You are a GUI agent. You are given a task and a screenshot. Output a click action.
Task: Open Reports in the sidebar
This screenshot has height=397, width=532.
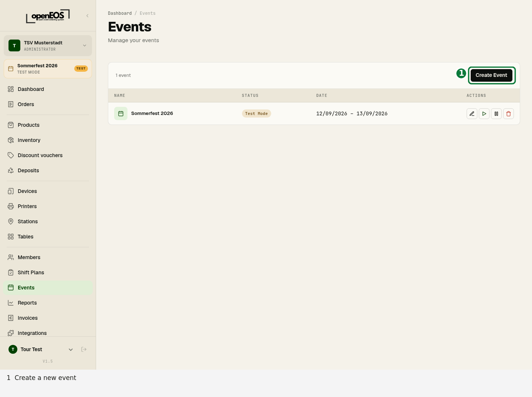[x=48, y=303]
